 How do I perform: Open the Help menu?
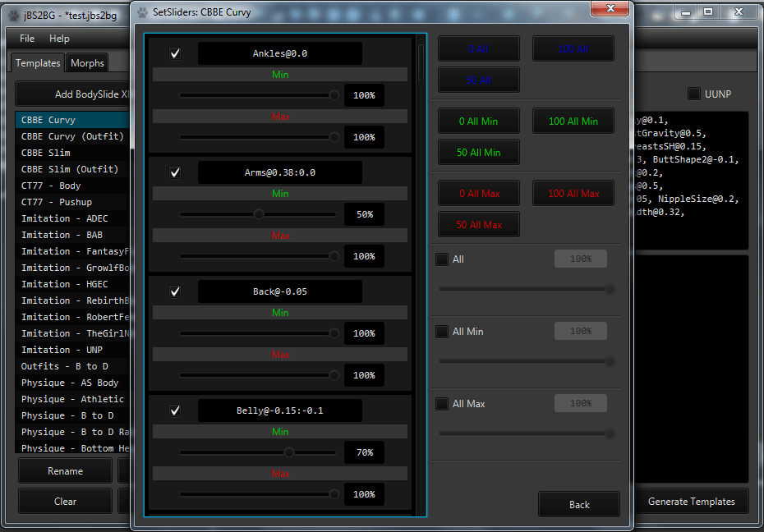click(59, 39)
